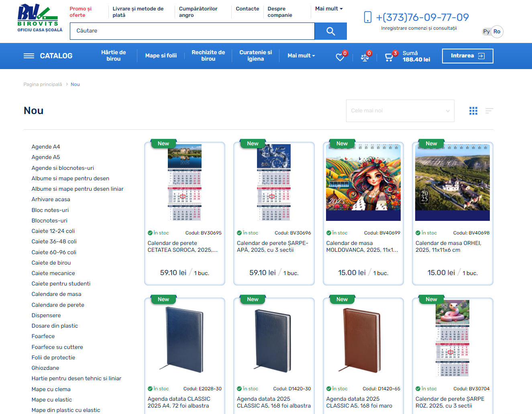Screen dimensions: 532x414
Task: Open 'Bloc notes-uri' category
Action: [x=50, y=210]
